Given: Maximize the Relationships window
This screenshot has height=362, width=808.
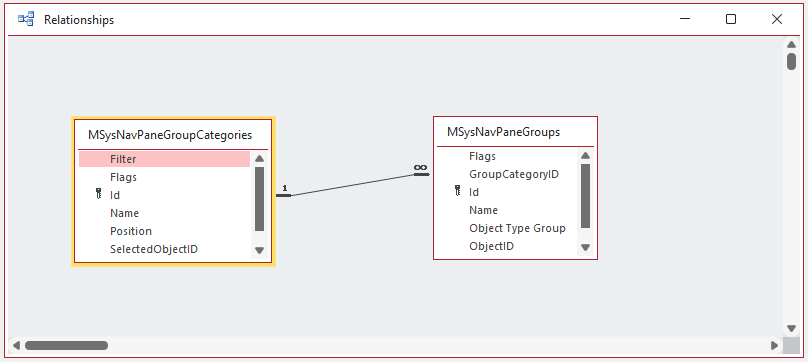Looking at the screenshot, I should tap(731, 19).
